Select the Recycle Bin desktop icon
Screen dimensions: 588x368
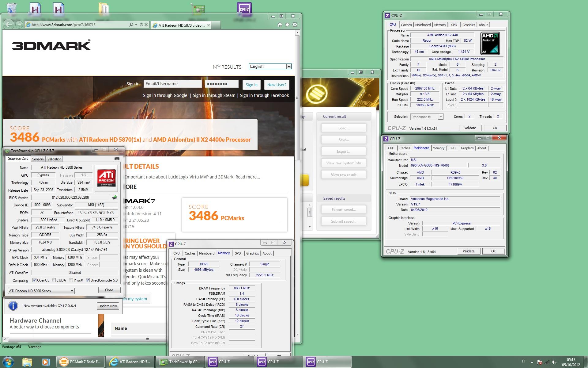[12, 9]
